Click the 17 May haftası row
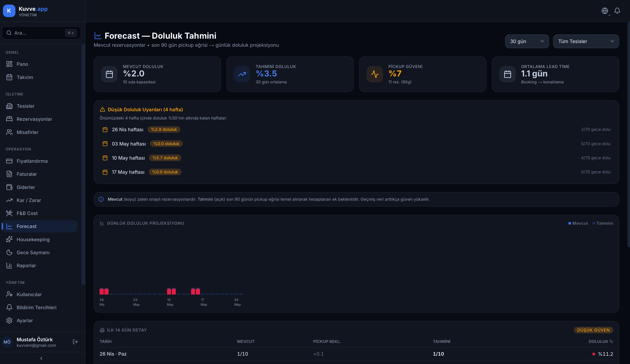630x364 pixels. click(356, 172)
